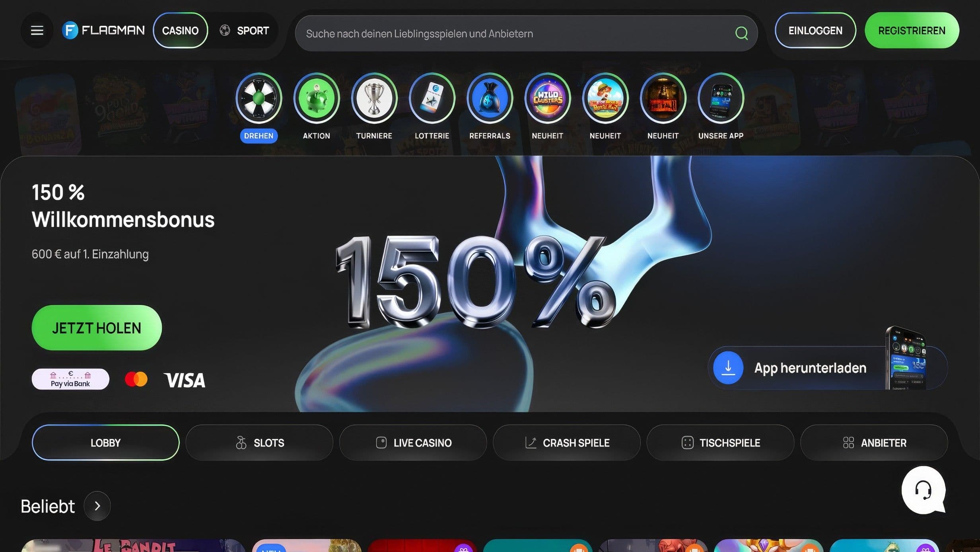The image size is (980, 552).
Task: Open the Wild Clusters Neuheit icon
Action: (x=547, y=98)
